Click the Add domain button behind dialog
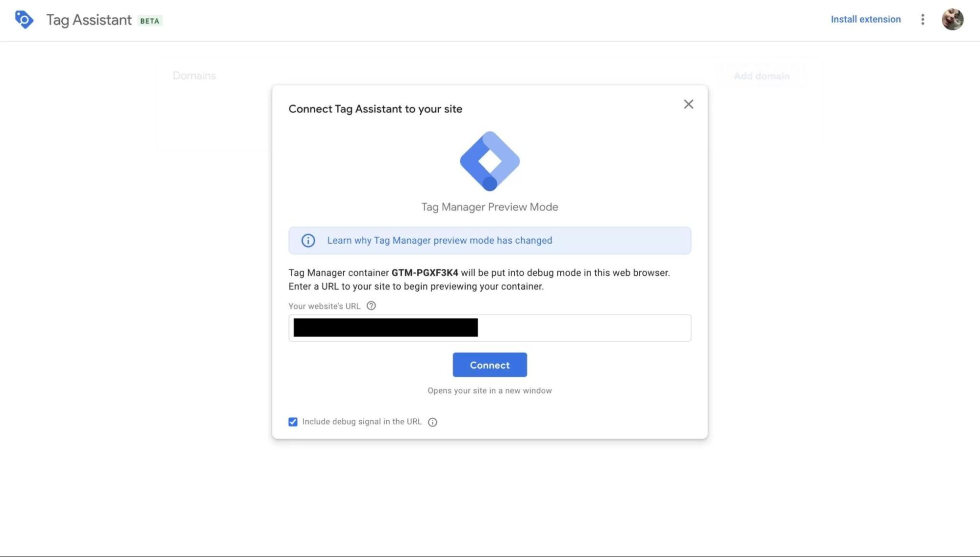This screenshot has width=980, height=557. (761, 76)
